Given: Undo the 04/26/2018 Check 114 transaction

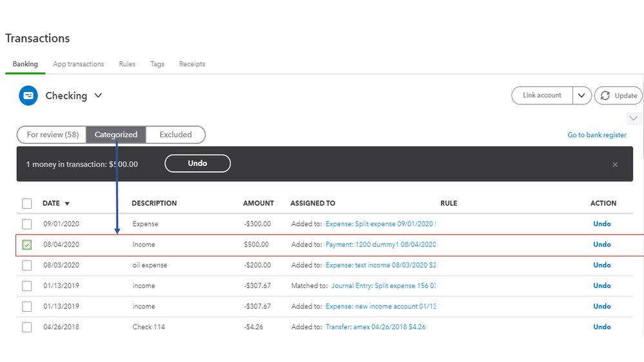Looking at the screenshot, I should [601, 327].
